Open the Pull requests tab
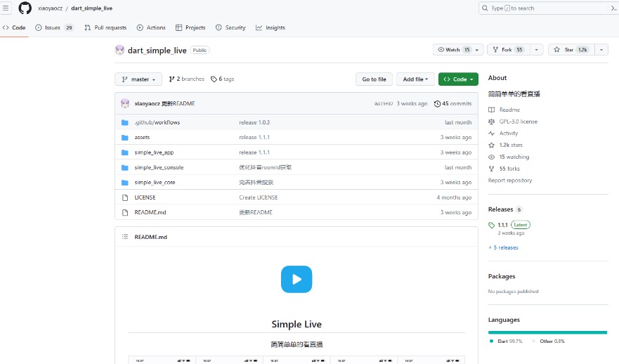Screen dimensions: 619x364 pos(105,27)
